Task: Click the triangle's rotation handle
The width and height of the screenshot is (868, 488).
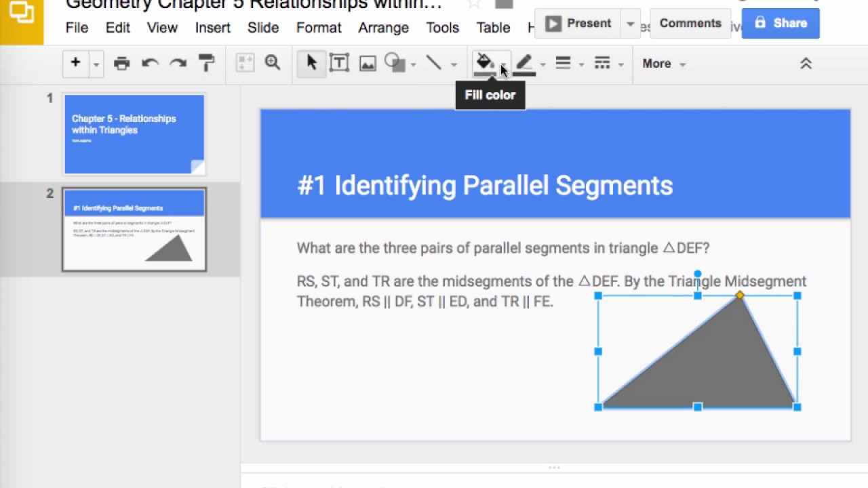Action: click(698, 274)
